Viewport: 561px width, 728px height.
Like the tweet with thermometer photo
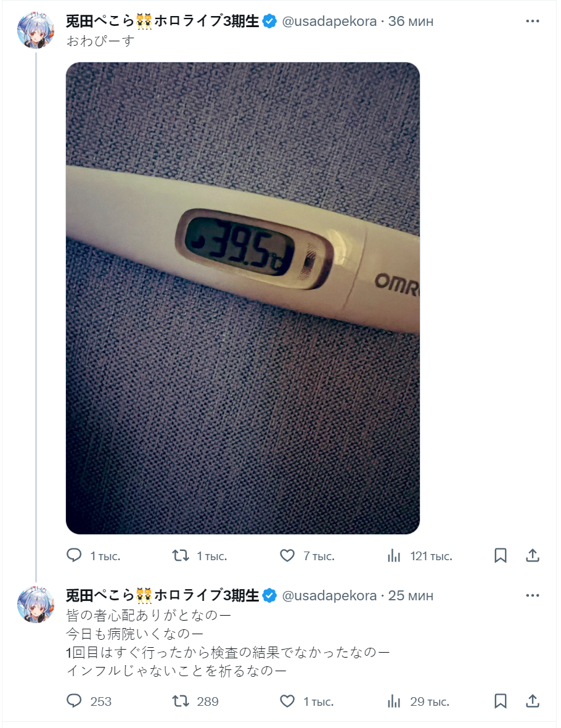point(287,556)
